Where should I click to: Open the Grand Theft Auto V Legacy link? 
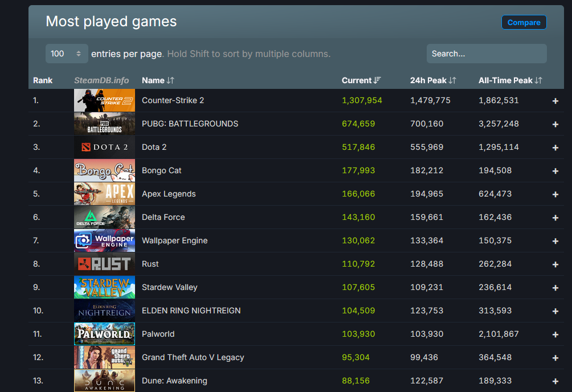pyautogui.click(x=193, y=357)
